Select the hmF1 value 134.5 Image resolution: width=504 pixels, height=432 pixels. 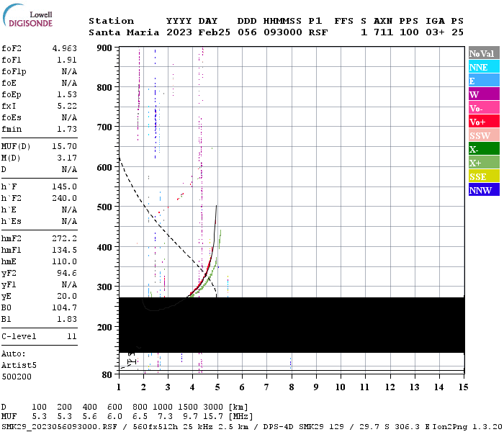[65, 251]
